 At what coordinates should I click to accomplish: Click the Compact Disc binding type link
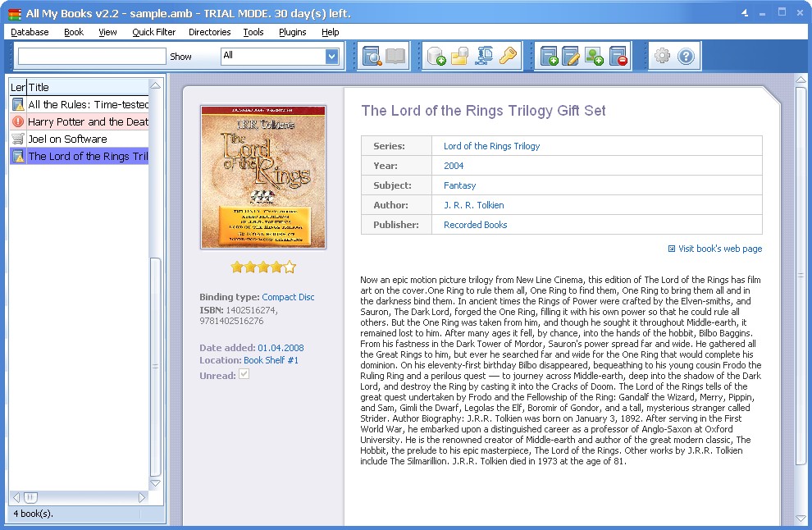[288, 297]
